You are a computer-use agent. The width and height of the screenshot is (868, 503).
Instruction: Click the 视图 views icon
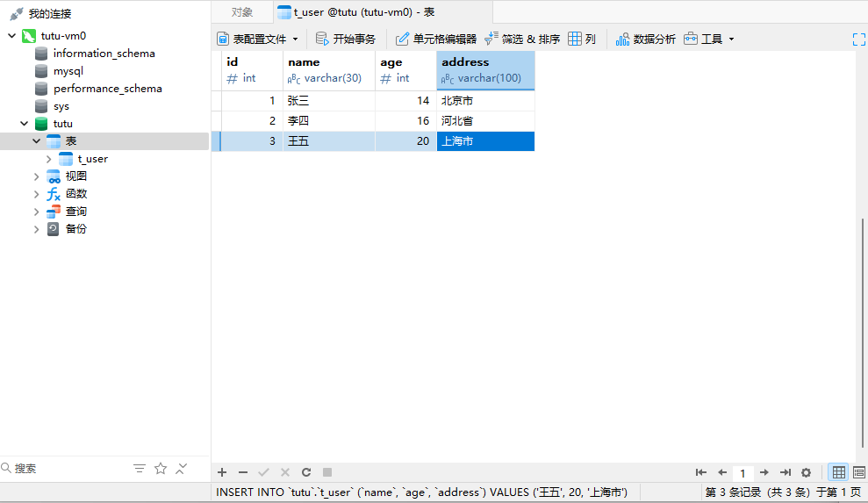54,176
